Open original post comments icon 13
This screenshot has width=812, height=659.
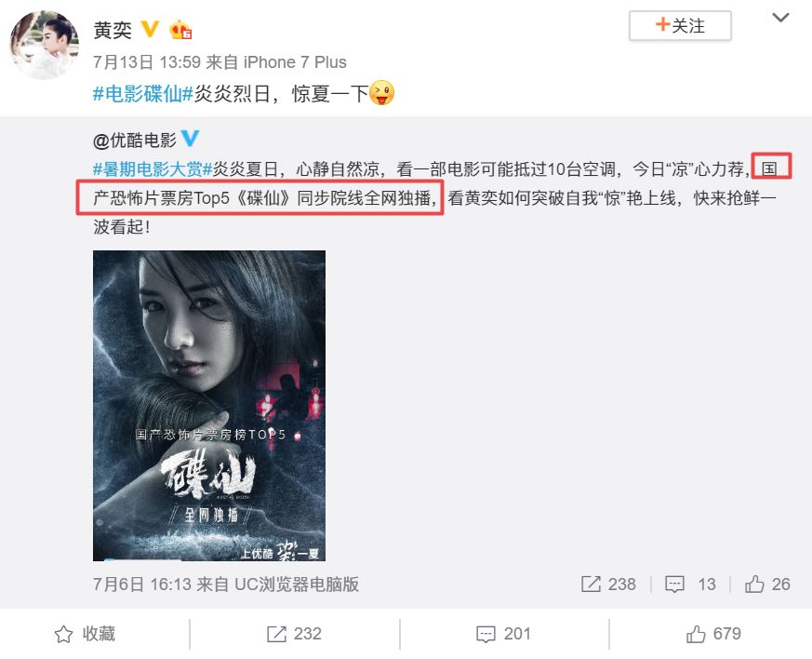(674, 585)
